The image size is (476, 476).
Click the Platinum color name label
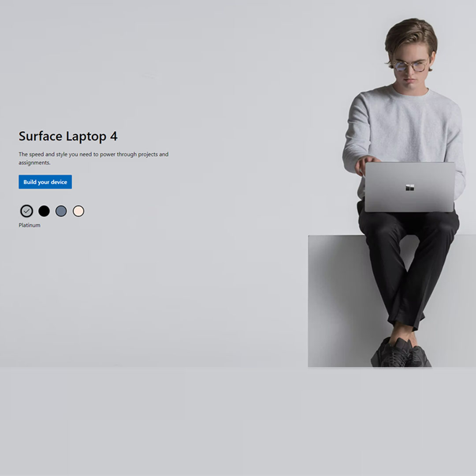(x=30, y=225)
